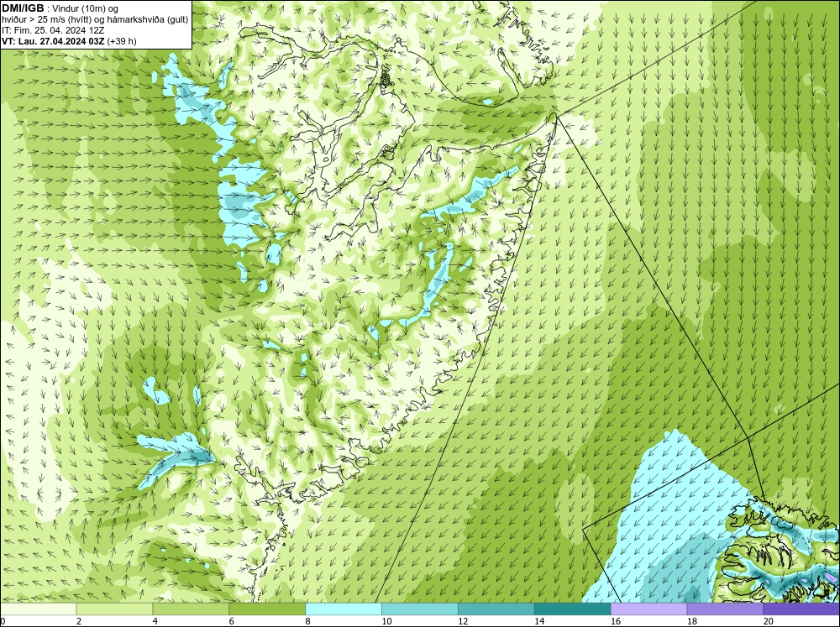Image resolution: width=840 pixels, height=627 pixels.
Task: Click the legend scale label 16
Action: click(616, 621)
